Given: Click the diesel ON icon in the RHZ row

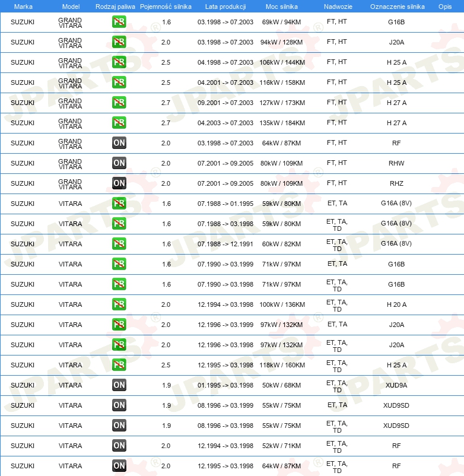Looking at the screenshot, I should (119, 183).
